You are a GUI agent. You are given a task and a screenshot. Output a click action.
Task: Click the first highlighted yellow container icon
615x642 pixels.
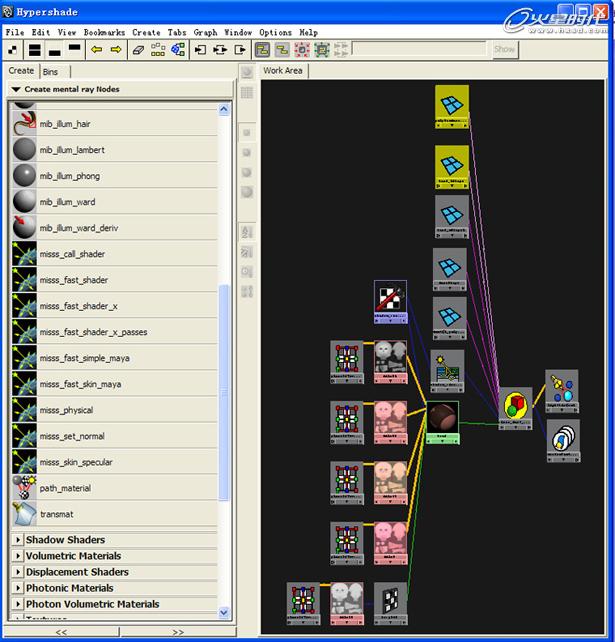(262, 50)
